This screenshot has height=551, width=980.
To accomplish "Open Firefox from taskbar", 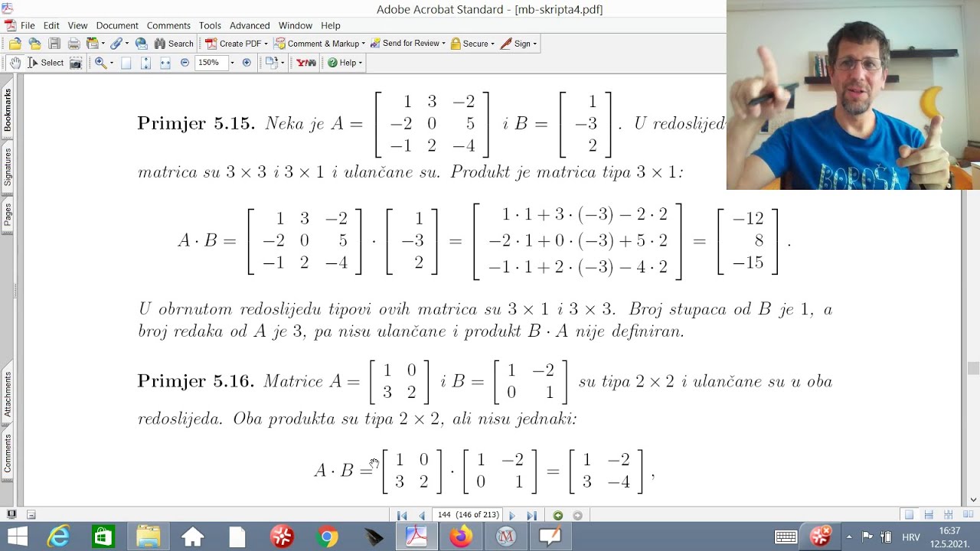I will point(461,537).
